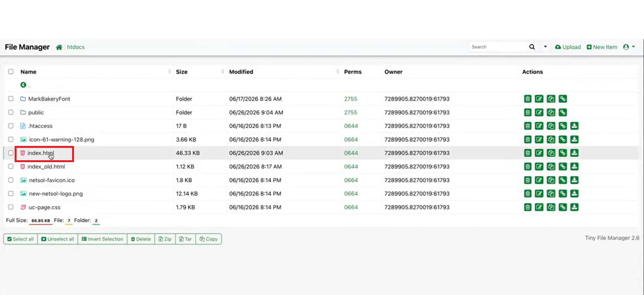Click the home icon beside htdocs

tap(59, 47)
